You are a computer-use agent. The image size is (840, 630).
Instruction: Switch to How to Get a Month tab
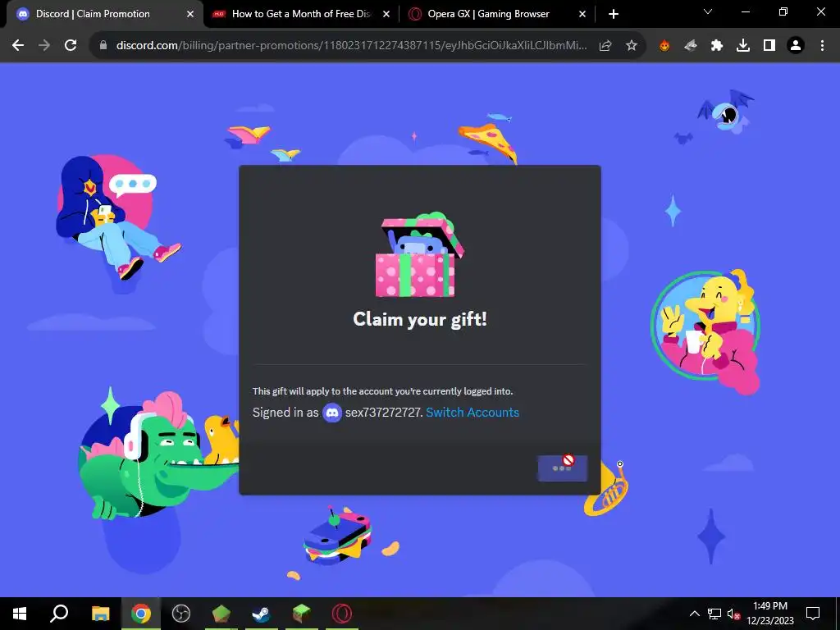pos(301,14)
